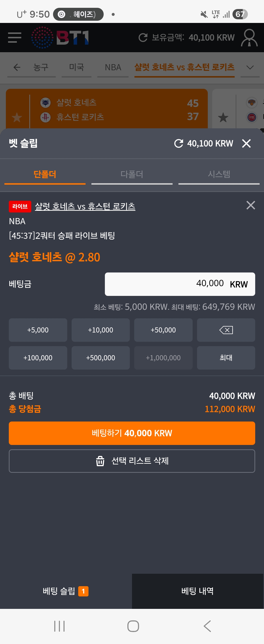Close the bet slip panel
Viewport: 264px width, 644px height.
tap(246, 143)
